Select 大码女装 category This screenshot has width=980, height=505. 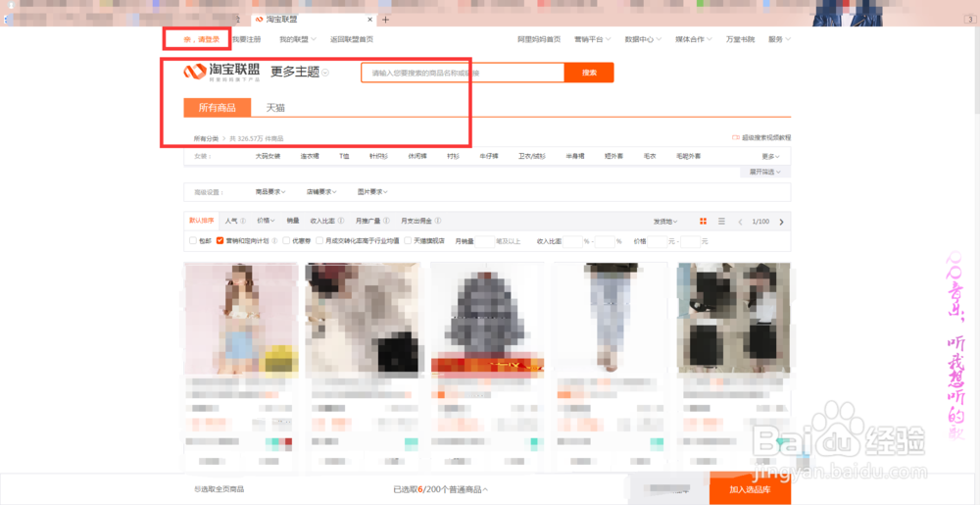click(268, 156)
